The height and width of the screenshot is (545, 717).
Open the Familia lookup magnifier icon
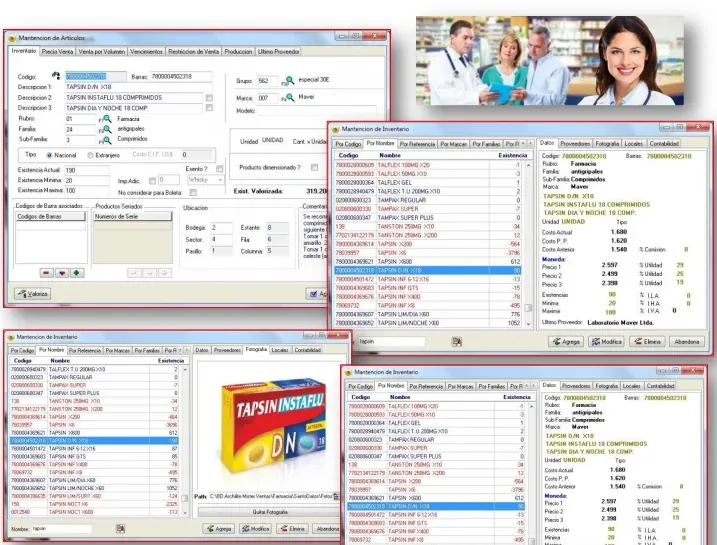pyautogui.click(x=107, y=129)
